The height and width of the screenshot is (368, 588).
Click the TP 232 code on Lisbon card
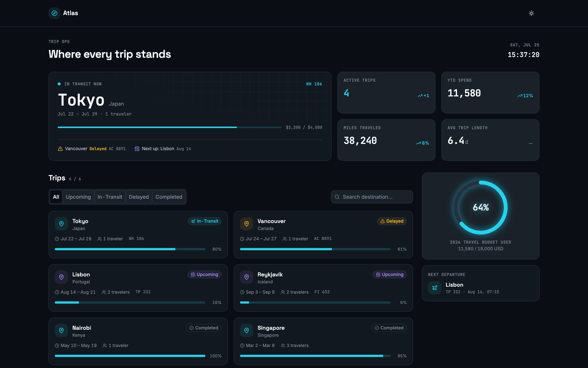143,292
